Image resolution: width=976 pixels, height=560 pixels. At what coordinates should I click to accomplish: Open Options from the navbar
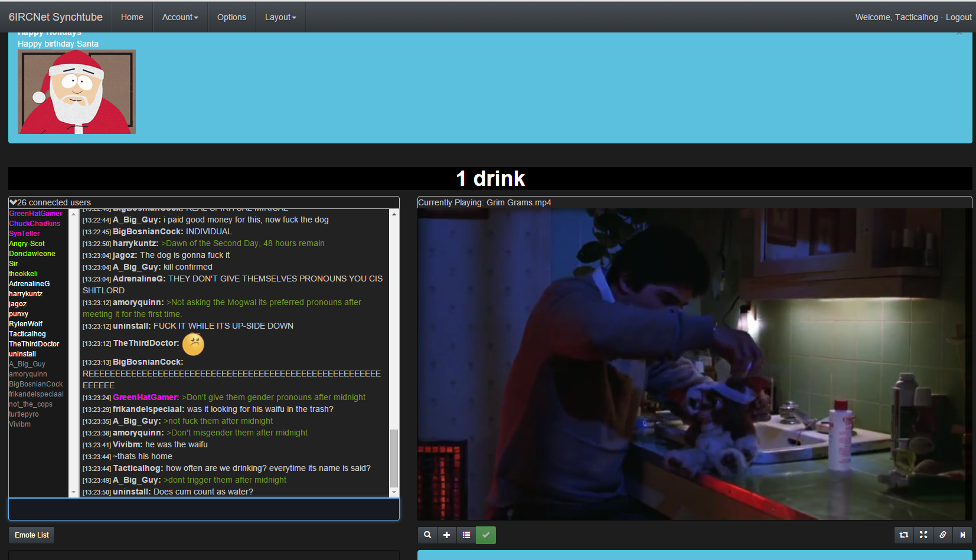point(231,17)
